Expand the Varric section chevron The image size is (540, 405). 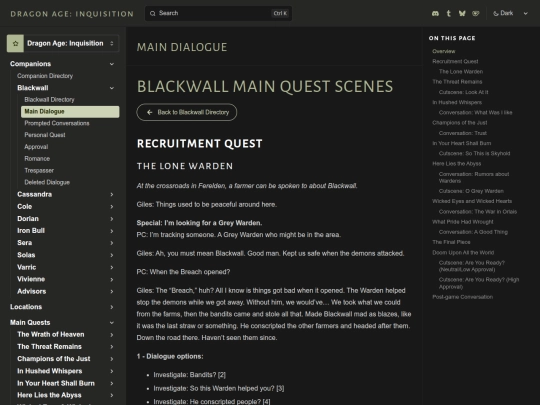[x=112, y=268]
